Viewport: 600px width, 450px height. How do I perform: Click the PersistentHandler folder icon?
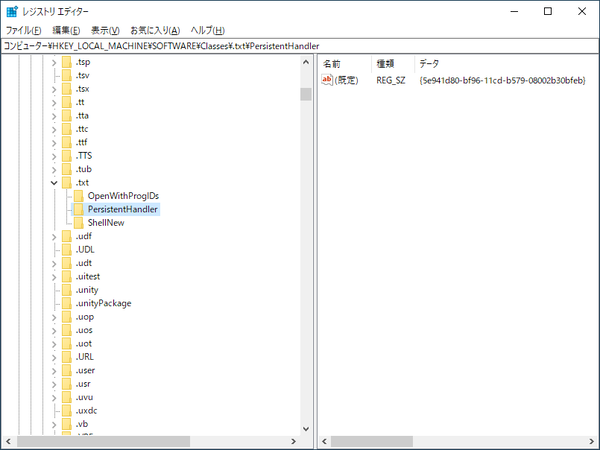tap(78, 209)
